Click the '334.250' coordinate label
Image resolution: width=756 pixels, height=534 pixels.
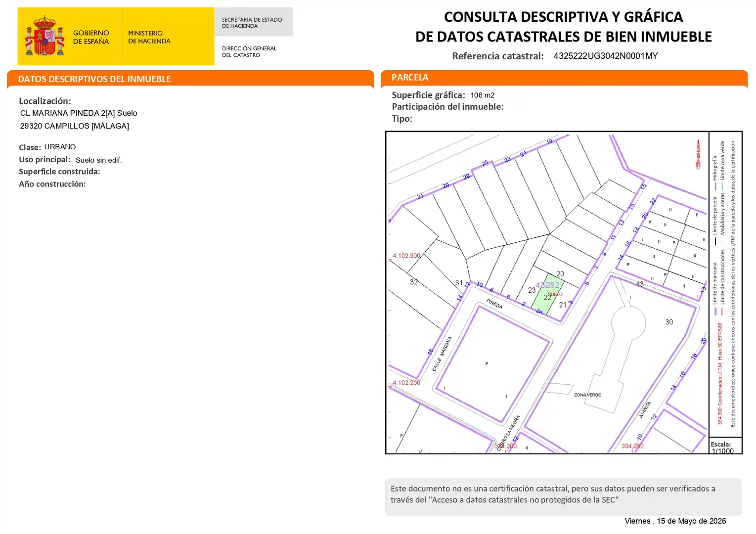coord(632,446)
